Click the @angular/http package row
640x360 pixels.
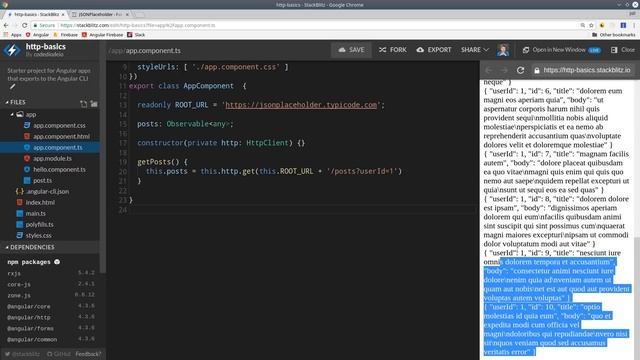pos(51,317)
